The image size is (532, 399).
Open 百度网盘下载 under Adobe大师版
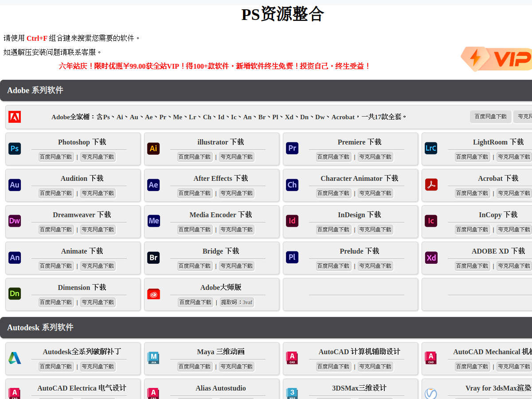click(196, 302)
